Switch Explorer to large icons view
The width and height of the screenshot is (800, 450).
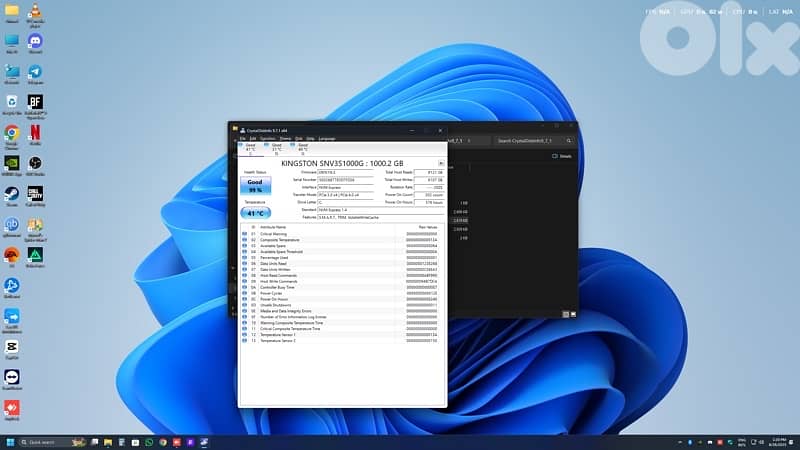pyautogui.click(x=573, y=314)
